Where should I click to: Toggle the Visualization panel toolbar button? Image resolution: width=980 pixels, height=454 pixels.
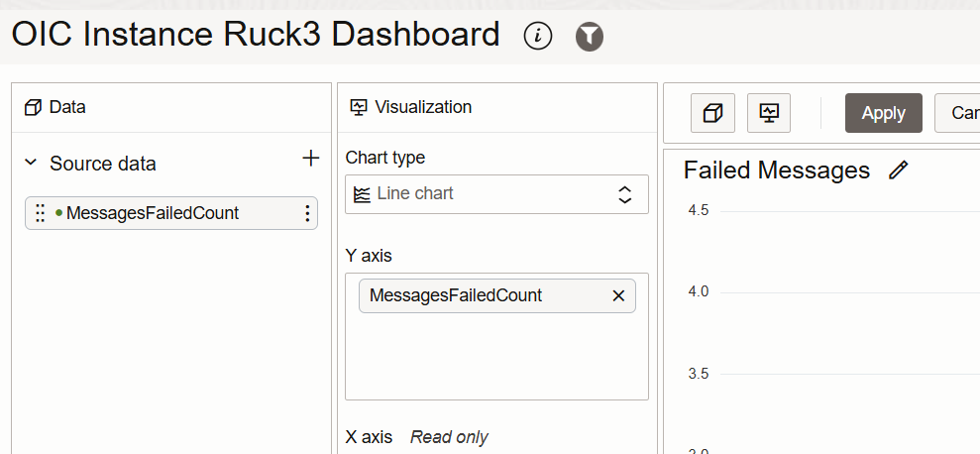[x=768, y=113]
